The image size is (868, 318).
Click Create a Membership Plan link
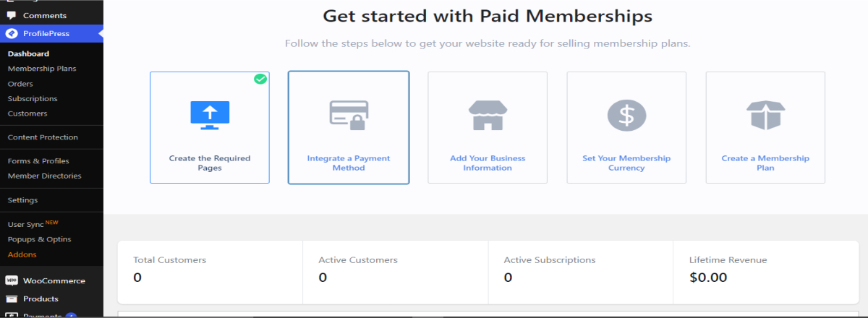(x=765, y=163)
